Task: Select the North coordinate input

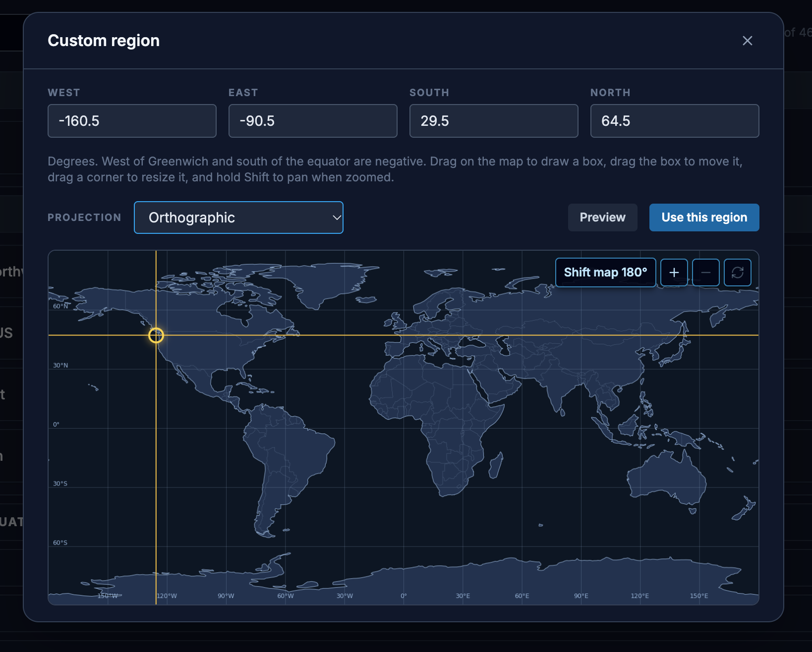Action: (x=675, y=121)
